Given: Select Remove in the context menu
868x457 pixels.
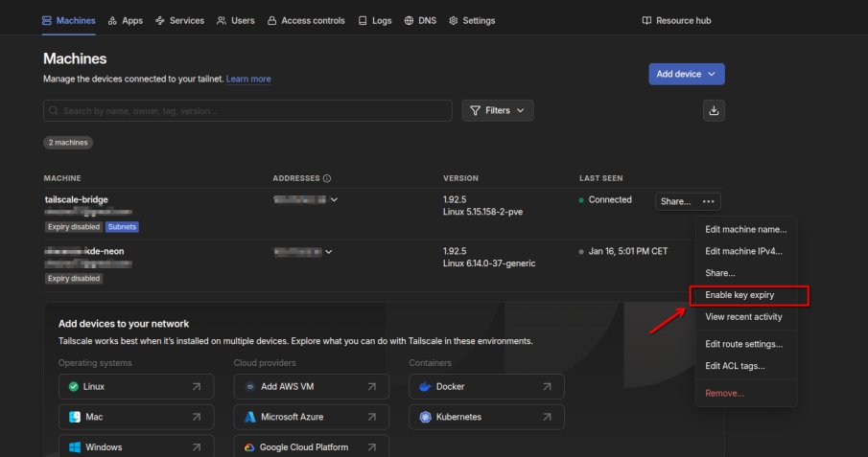Looking at the screenshot, I should (x=745, y=394).
